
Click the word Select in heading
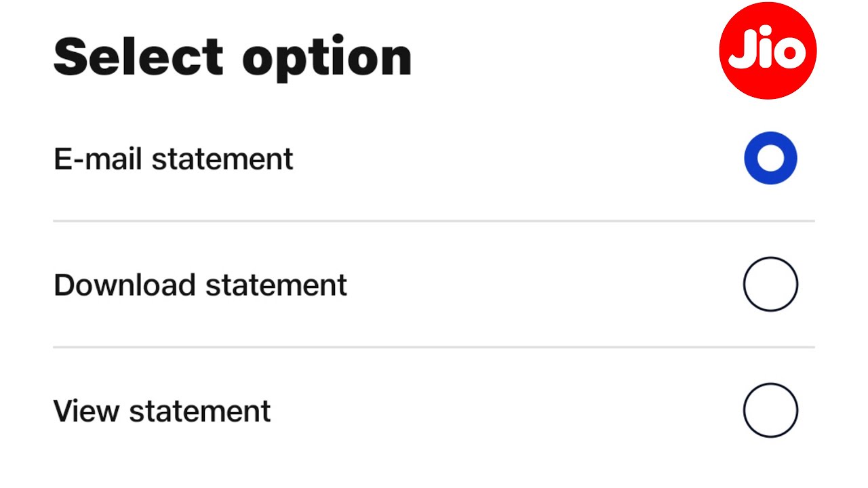pos(138,56)
